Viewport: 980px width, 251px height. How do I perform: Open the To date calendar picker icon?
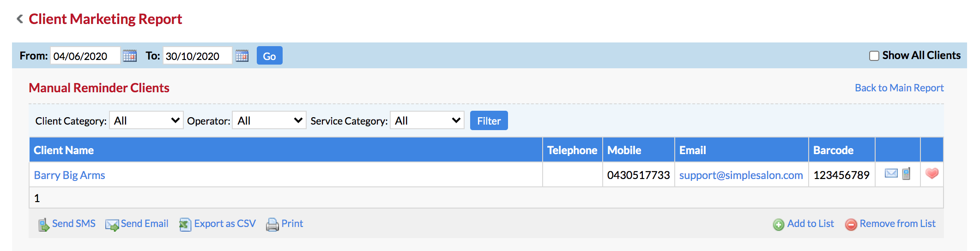coord(242,56)
